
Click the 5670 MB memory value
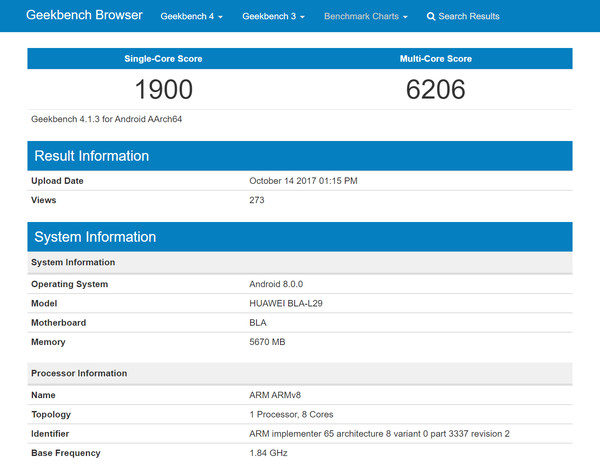267,342
